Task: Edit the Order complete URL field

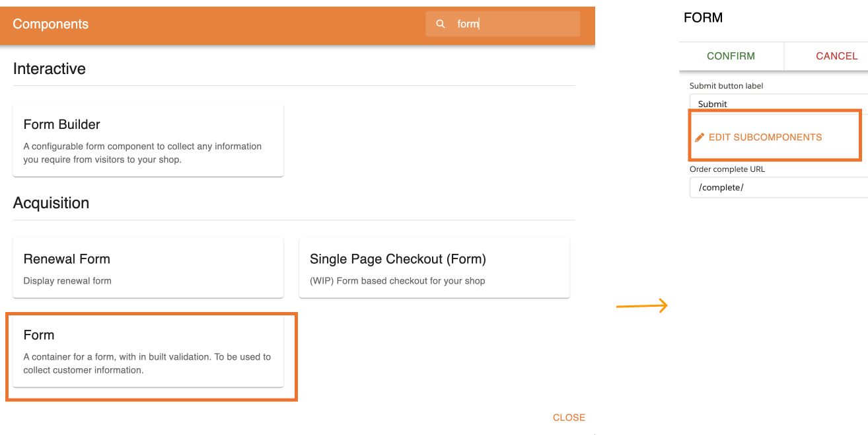Action: [779, 187]
